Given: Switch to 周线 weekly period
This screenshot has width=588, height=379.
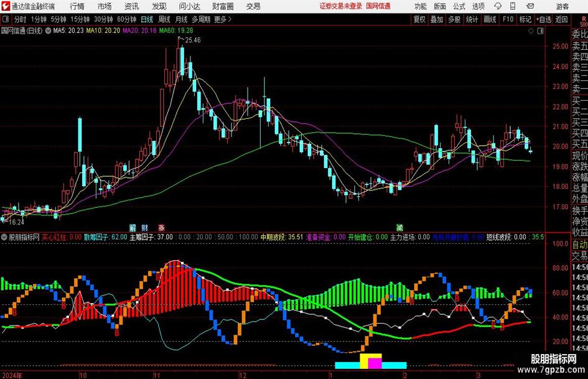Looking at the screenshot, I should click(x=164, y=19).
